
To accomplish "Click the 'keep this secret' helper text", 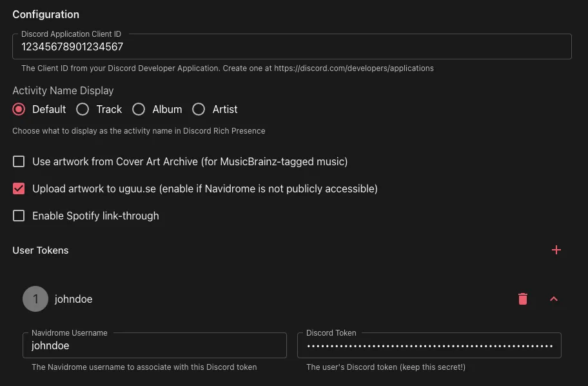I will (386, 367).
